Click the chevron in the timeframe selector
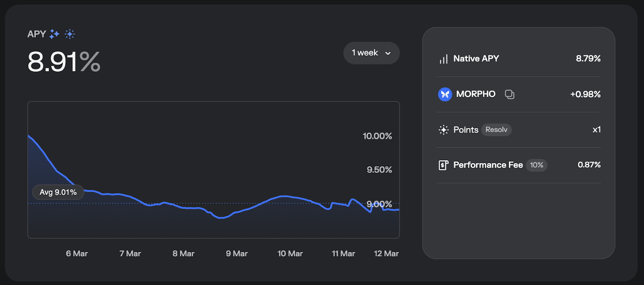The image size is (644, 285). click(x=388, y=53)
